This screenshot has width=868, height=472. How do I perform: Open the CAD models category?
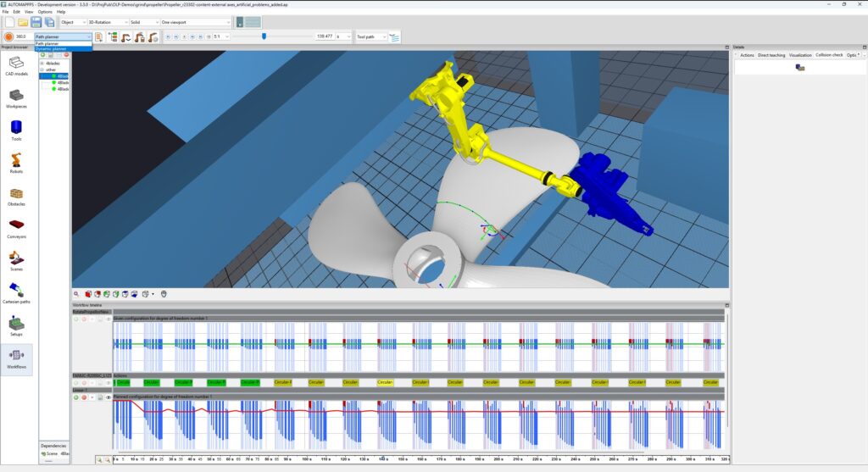click(x=17, y=66)
